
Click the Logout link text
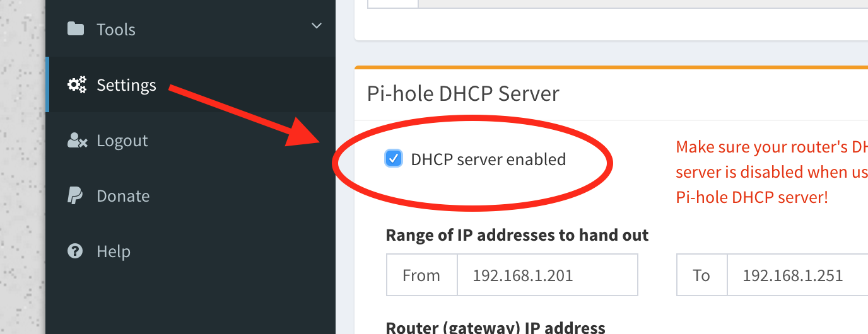(122, 141)
